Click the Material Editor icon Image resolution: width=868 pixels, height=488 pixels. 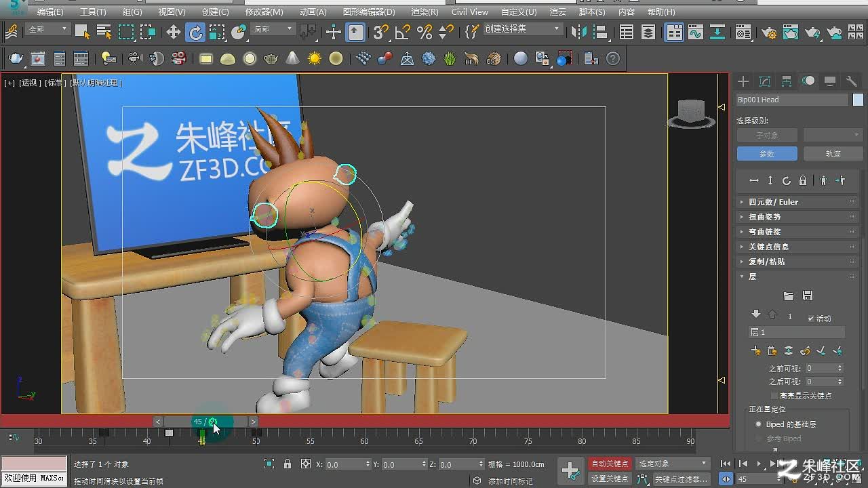(x=743, y=32)
